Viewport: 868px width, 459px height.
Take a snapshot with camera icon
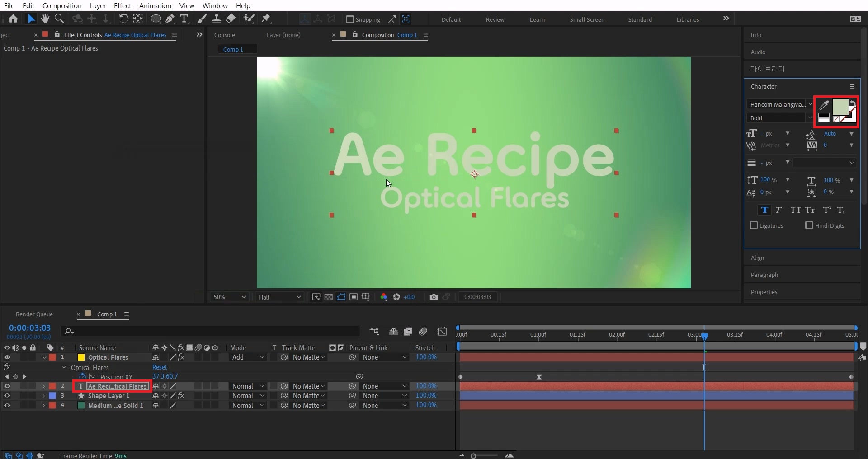tap(434, 297)
